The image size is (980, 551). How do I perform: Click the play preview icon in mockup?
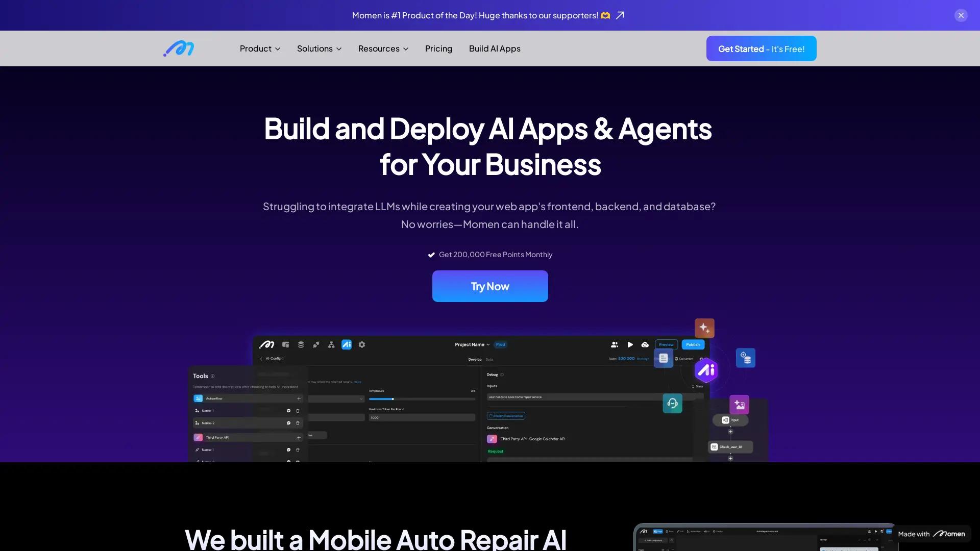tap(630, 345)
